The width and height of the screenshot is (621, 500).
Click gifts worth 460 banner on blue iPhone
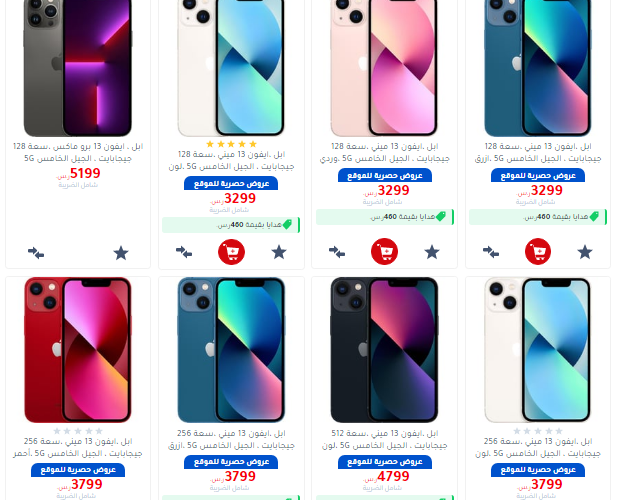point(538,217)
